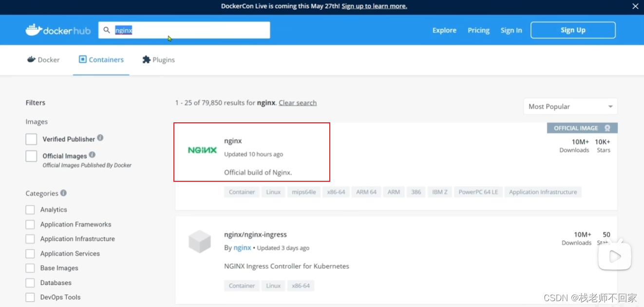Click 'Updated 10 hours ago' text
644x307 pixels.
click(253, 154)
